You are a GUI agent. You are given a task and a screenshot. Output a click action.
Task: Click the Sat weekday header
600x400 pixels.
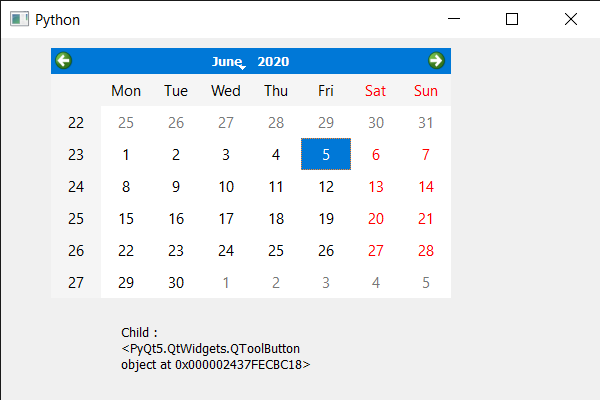(x=376, y=91)
